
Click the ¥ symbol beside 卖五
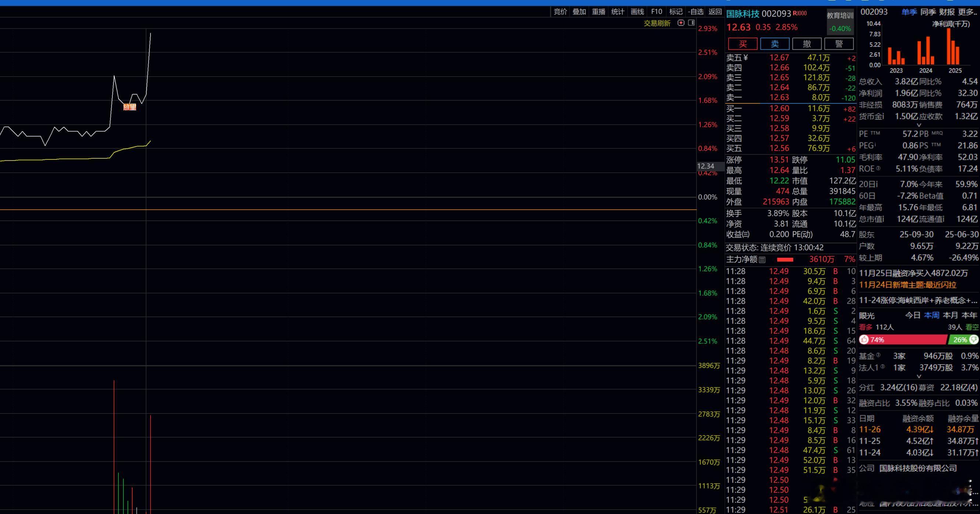click(745, 58)
